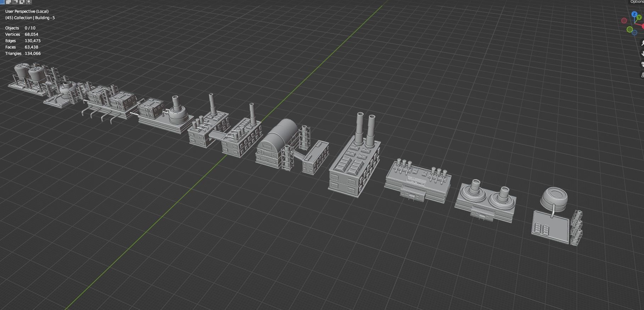Click the dim blue negative Z gizmo circle
The image size is (644, 310).
coord(634,32)
